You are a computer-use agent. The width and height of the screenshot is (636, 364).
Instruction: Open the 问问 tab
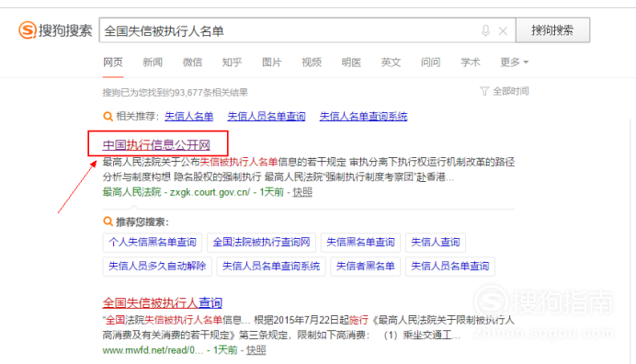pyautogui.click(x=431, y=63)
